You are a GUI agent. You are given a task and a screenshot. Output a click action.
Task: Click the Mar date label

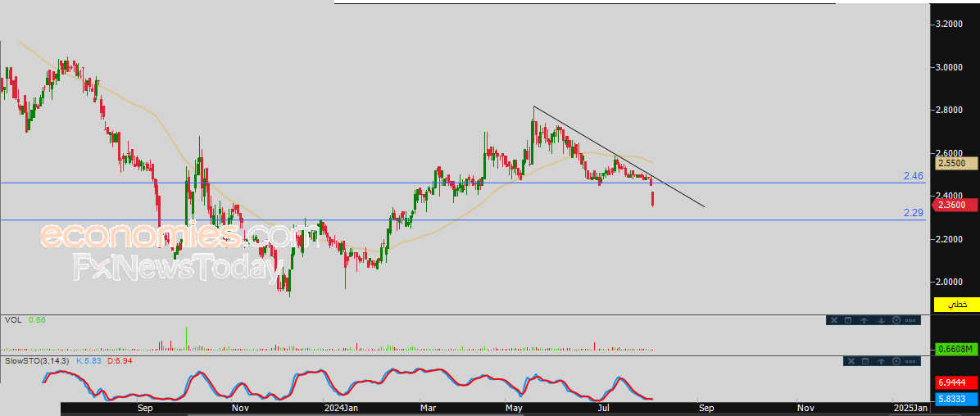pos(428,409)
